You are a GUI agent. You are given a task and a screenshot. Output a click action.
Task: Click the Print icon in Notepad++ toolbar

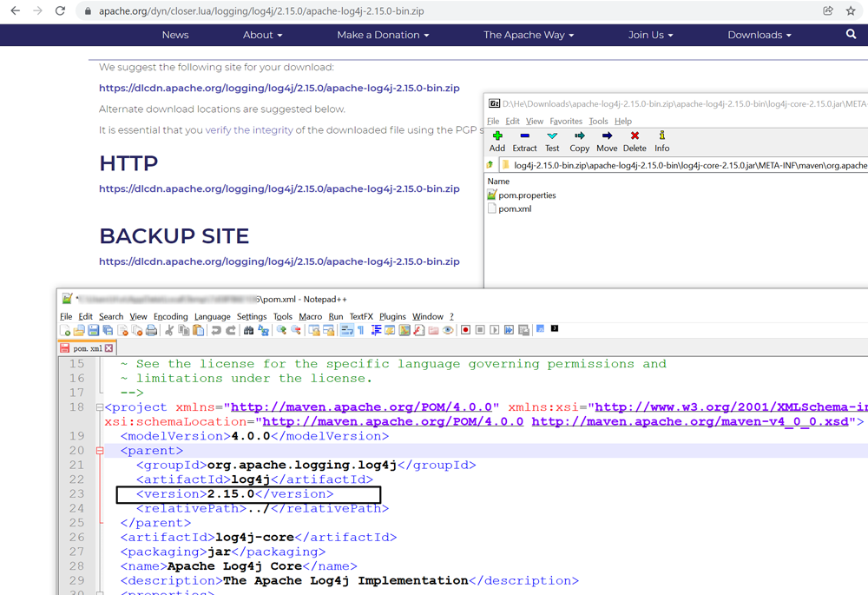(151, 331)
